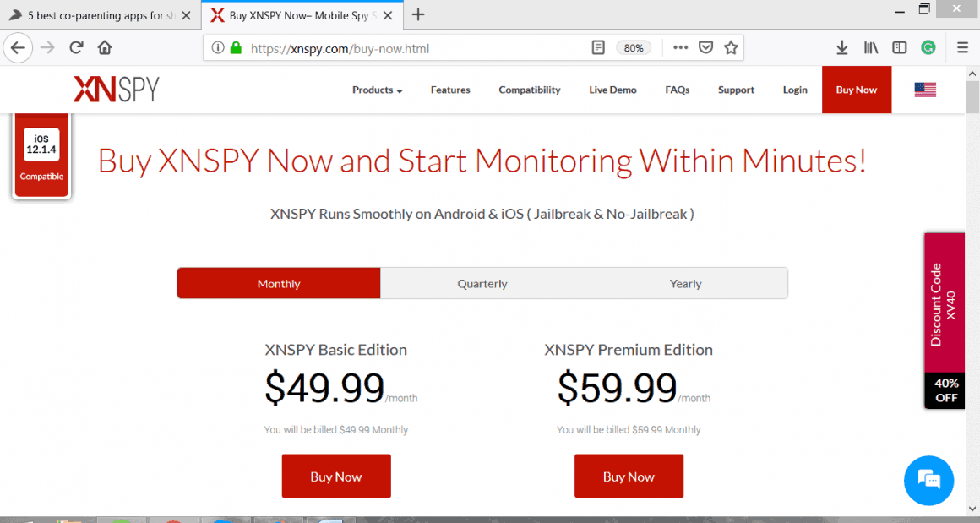Viewport: 980px width, 523px height.
Task: Click the Pocket save icon
Action: coord(705,47)
